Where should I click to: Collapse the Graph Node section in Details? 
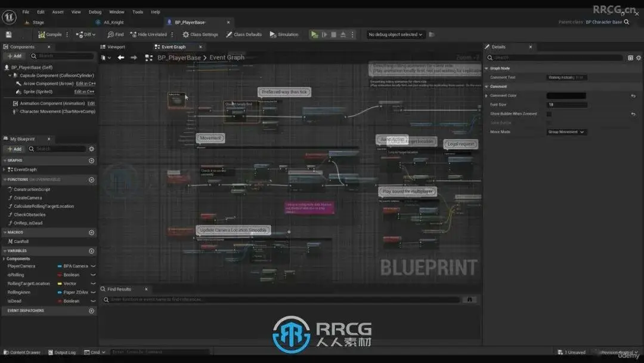487,68
